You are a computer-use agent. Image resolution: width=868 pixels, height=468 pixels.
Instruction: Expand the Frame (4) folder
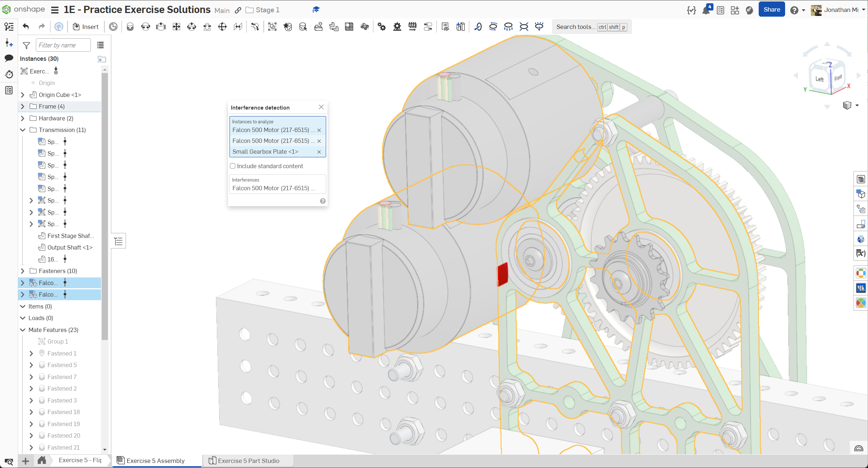click(x=23, y=106)
